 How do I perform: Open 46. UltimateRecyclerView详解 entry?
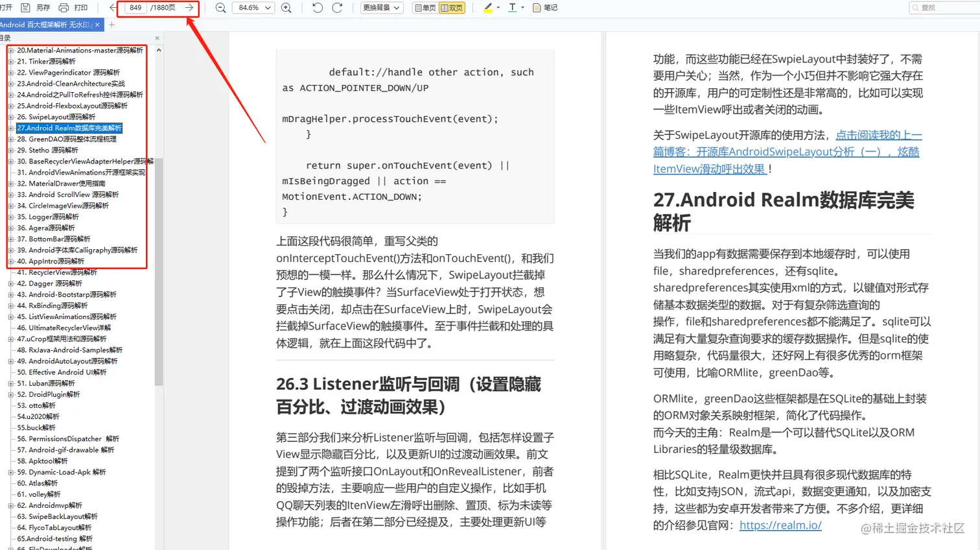[x=64, y=328]
